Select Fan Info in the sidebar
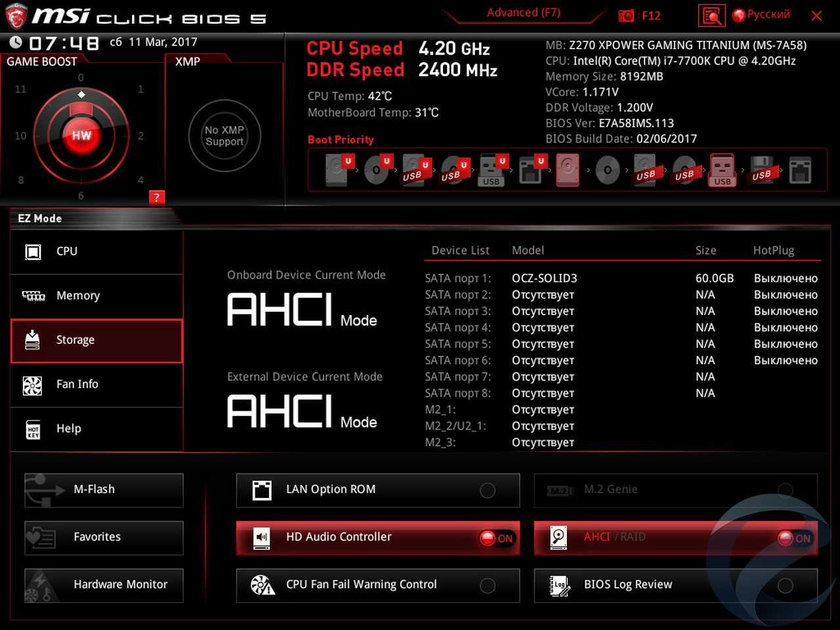The image size is (840, 630). tap(96, 385)
